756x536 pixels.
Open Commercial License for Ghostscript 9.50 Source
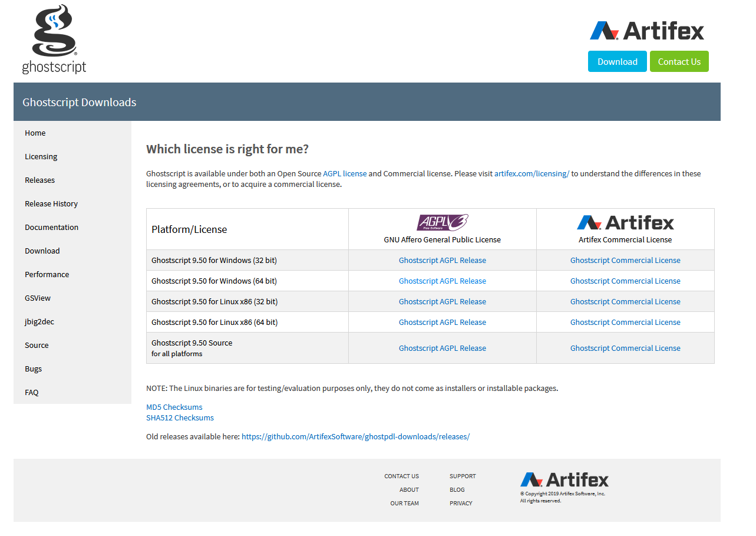pyautogui.click(x=625, y=348)
